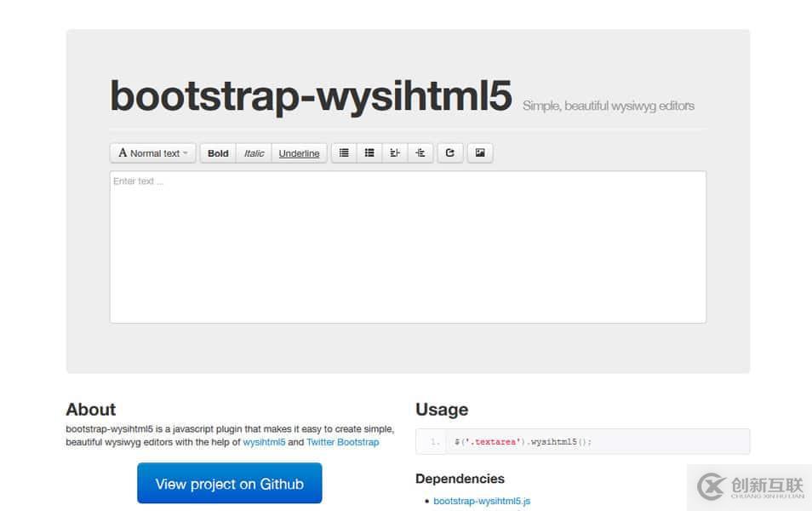812x511 pixels.
Task: Click View project on Github button
Action: [230, 483]
